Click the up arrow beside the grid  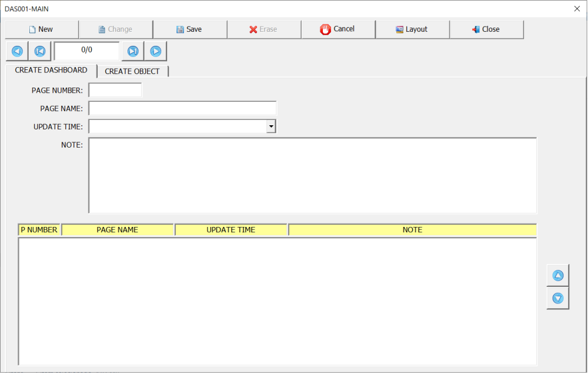click(557, 275)
